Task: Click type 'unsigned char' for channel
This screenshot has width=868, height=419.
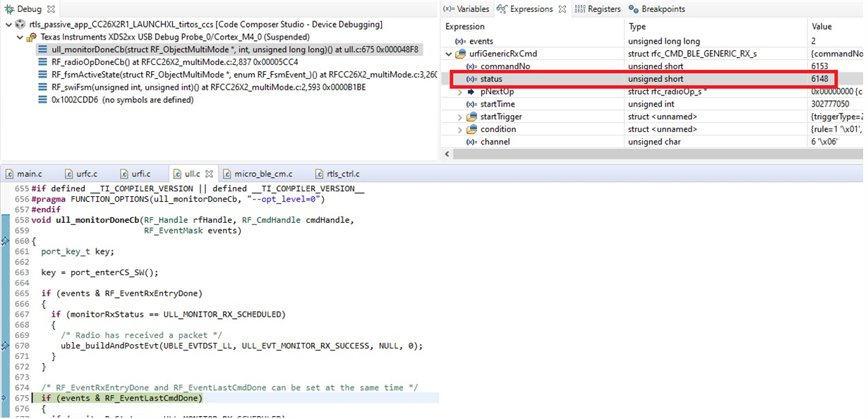Action: [656, 142]
